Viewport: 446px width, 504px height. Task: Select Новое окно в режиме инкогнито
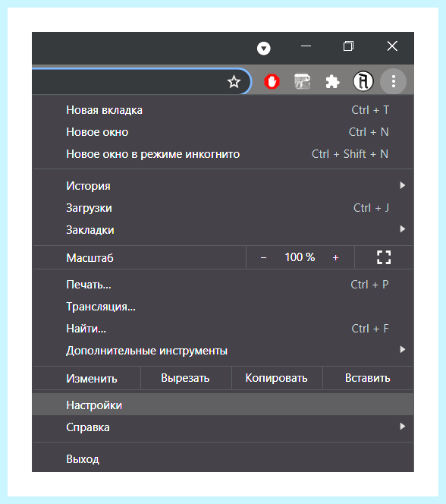point(223,154)
